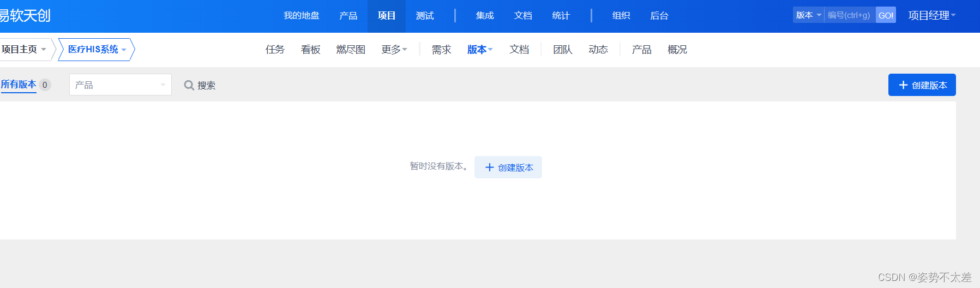
Task: Click the 易软天创 logo
Action: click(25, 15)
